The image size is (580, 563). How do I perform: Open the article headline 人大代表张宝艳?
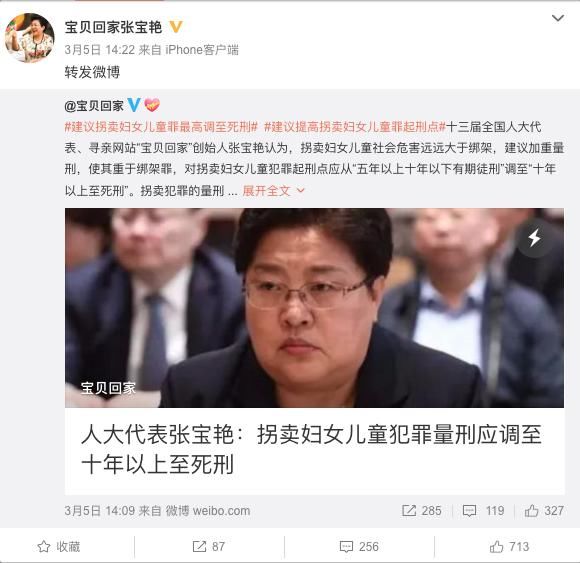[x=311, y=449]
